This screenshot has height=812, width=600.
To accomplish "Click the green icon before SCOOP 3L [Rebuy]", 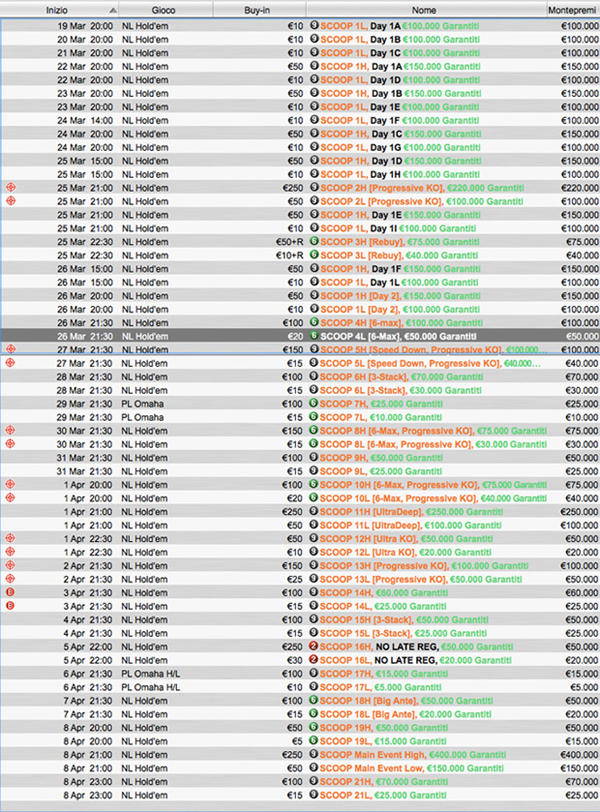I will (x=314, y=255).
